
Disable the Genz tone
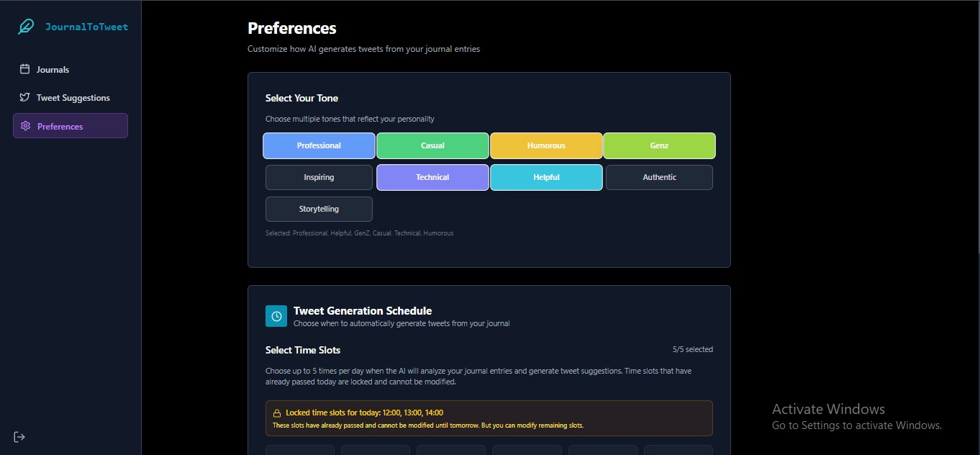[659, 145]
